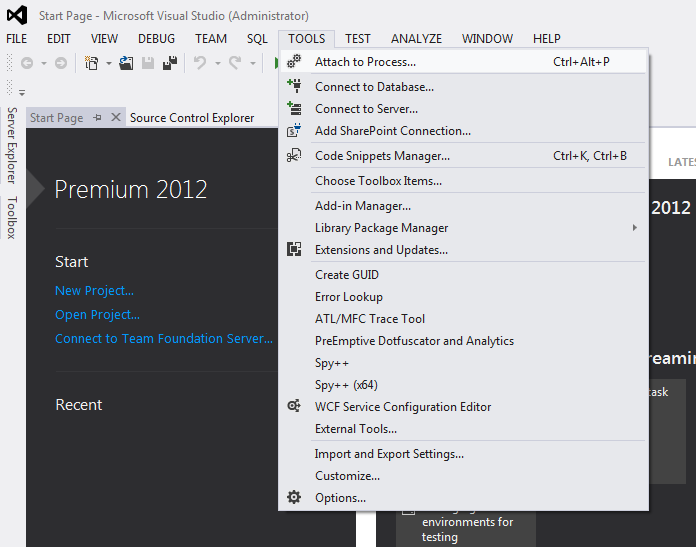Choose PreEmptive Dotfuscator and Analytics entry
Viewport: 696px width, 547px height.
pyautogui.click(x=463, y=341)
